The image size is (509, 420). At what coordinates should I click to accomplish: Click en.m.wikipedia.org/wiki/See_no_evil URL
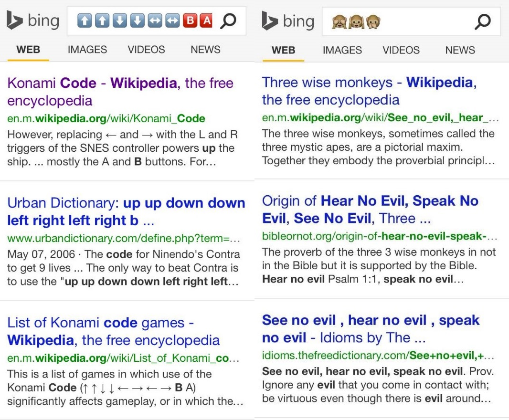click(x=381, y=118)
